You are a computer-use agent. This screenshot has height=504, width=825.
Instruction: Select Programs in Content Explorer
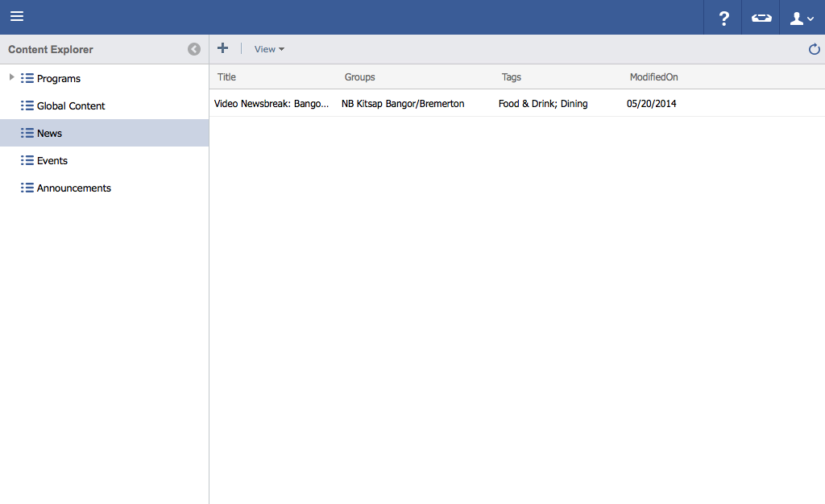[59, 79]
